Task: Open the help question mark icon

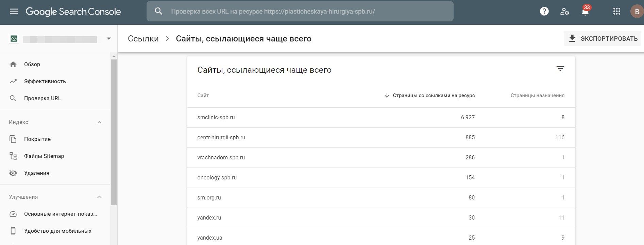Action: [x=544, y=12]
